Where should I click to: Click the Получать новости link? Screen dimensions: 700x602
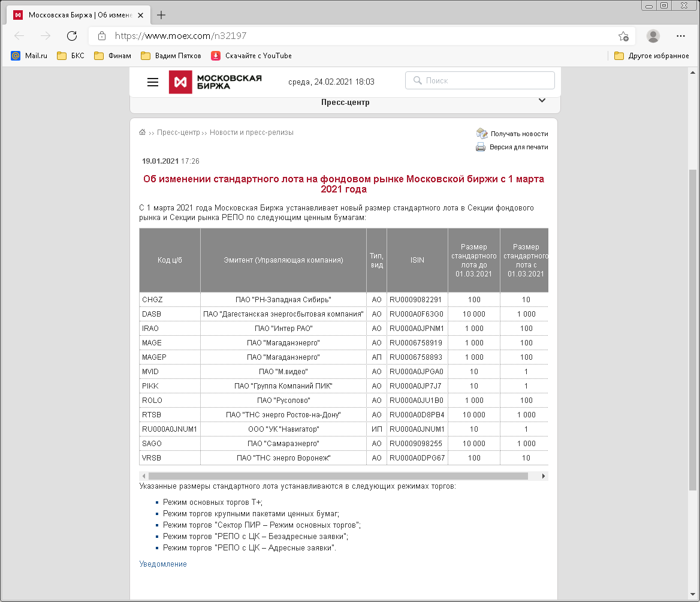point(518,134)
